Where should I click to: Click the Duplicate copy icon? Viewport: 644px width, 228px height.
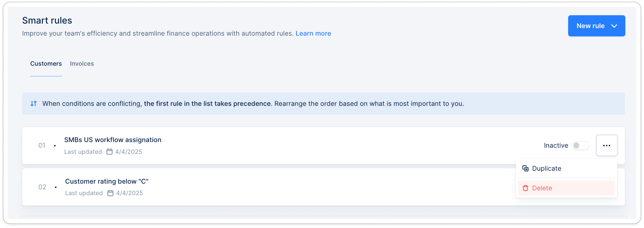coord(525,168)
